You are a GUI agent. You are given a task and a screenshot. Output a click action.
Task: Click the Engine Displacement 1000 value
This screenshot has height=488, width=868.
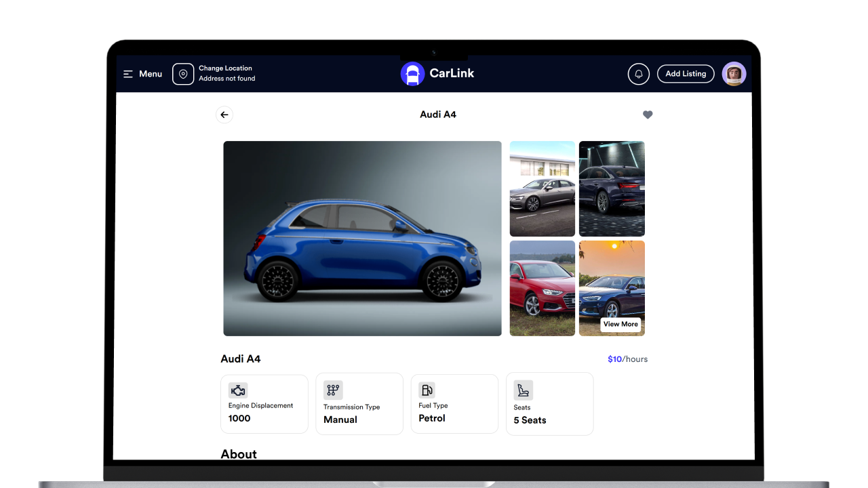coord(239,418)
